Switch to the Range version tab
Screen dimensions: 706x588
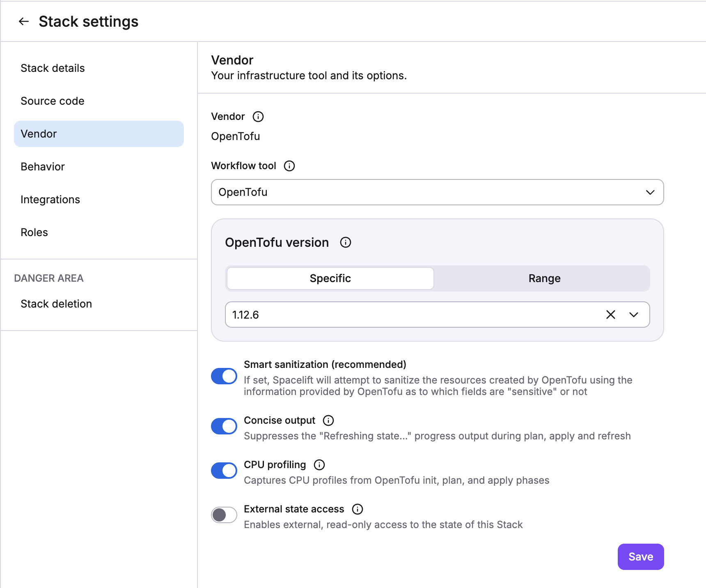coord(544,278)
